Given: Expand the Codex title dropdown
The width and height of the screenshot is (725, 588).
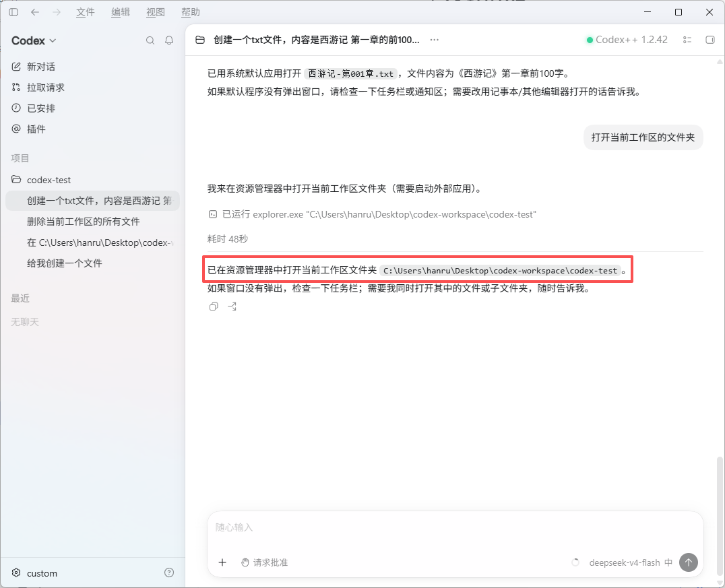Looking at the screenshot, I should pyautogui.click(x=34, y=40).
